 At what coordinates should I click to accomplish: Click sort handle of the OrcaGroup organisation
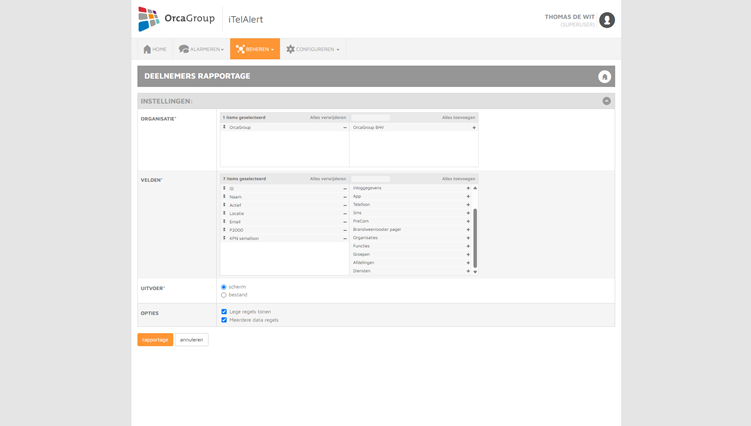224,127
